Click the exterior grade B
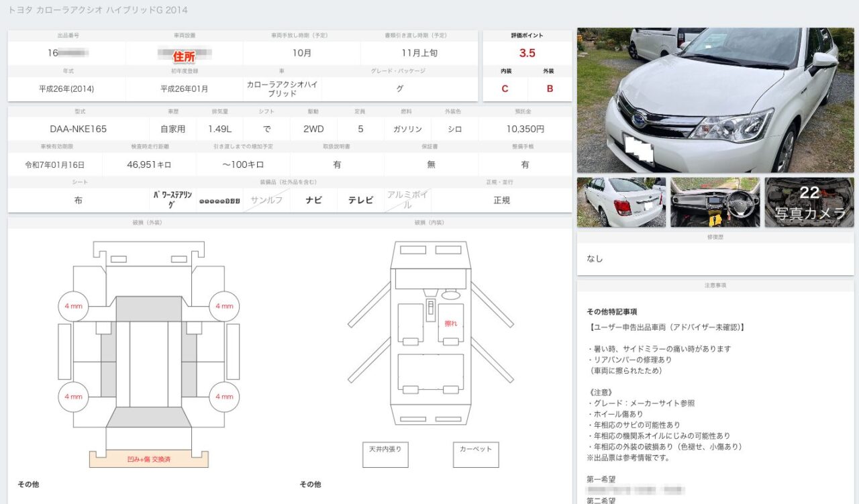Image resolution: width=859 pixels, height=504 pixels. (550, 89)
